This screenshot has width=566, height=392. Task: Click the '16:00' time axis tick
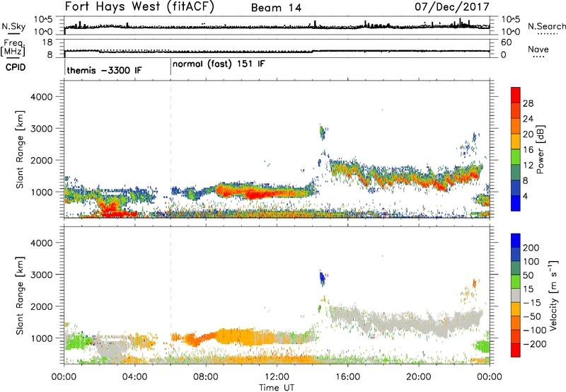(347, 377)
